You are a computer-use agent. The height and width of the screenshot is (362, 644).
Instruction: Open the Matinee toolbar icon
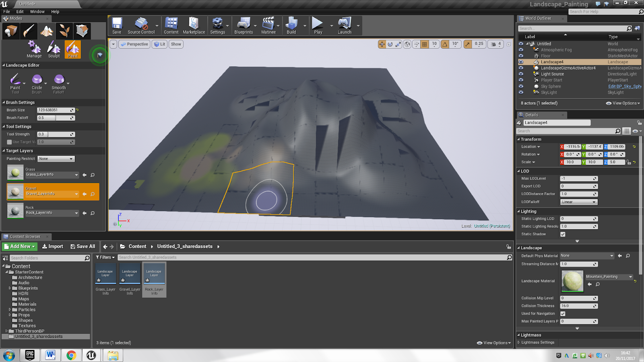click(x=268, y=26)
